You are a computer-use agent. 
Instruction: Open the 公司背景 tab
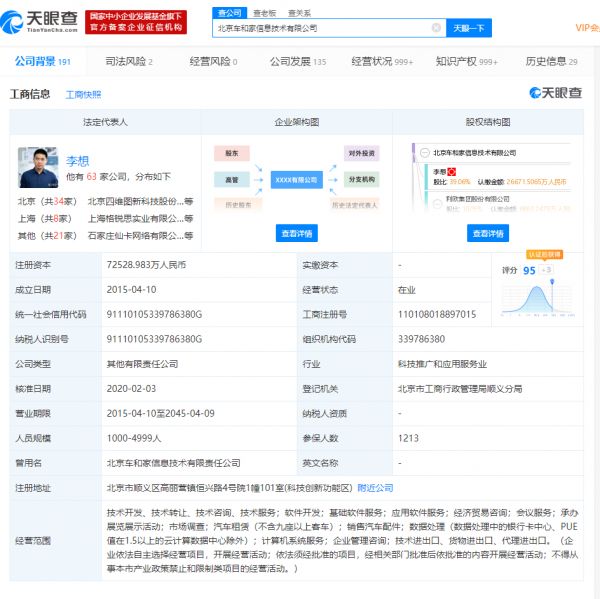tap(43, 62)
